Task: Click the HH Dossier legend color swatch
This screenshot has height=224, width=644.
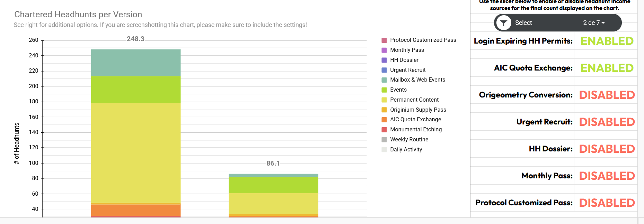Action: point(384,60)
